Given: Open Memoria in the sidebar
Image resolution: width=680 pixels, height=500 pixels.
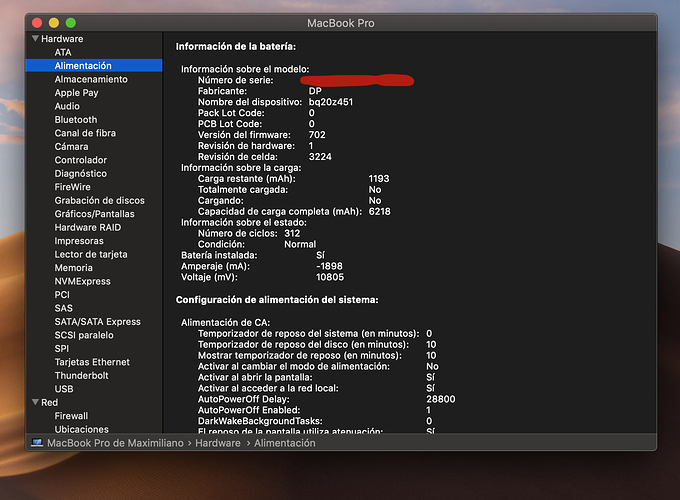Looking at the screenshot, I should (x=73, y=267).
